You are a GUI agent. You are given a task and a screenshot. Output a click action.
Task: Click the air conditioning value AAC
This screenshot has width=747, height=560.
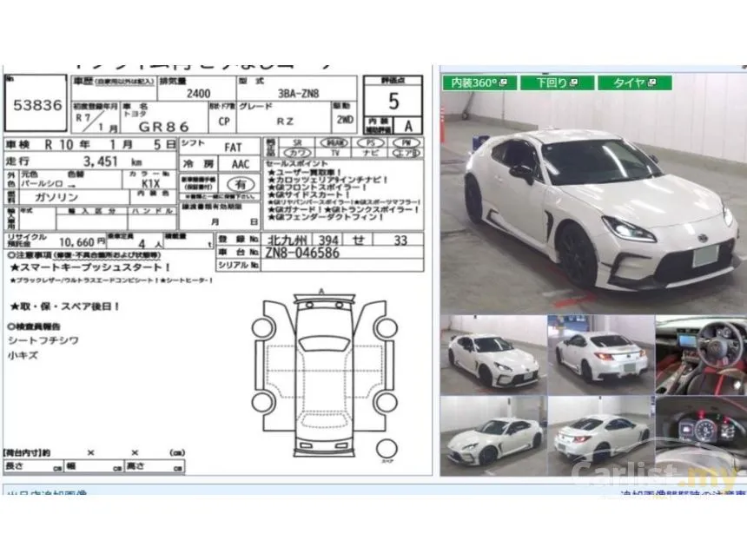241,164
